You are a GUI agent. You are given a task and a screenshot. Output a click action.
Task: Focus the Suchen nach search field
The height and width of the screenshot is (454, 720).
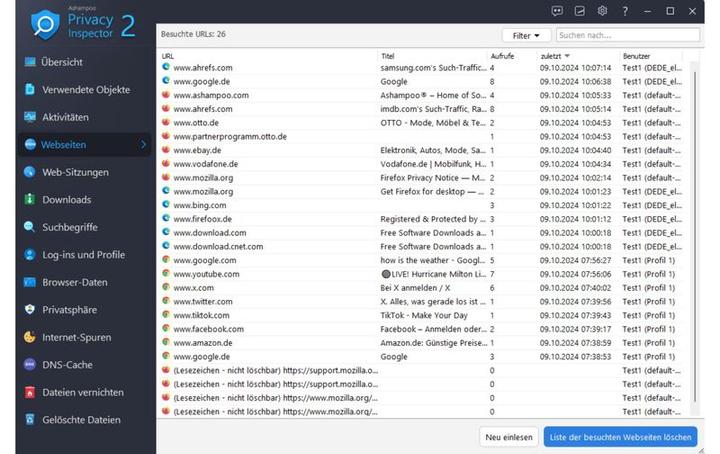(628, 35)
